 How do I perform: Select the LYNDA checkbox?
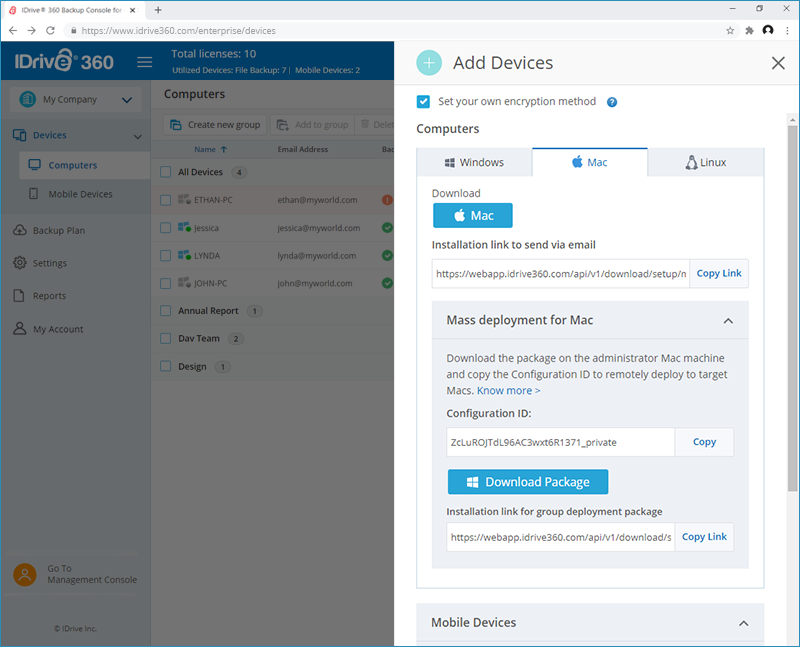[165, 255]
